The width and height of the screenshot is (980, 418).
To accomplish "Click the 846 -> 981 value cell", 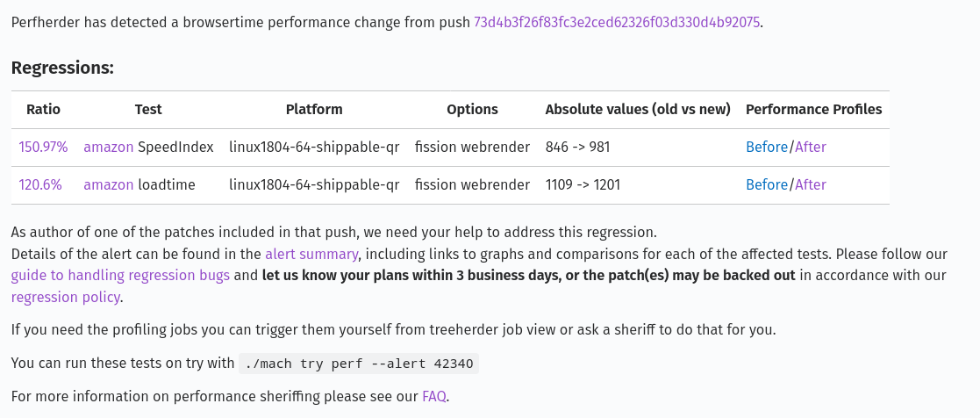I will coord(577,148).
